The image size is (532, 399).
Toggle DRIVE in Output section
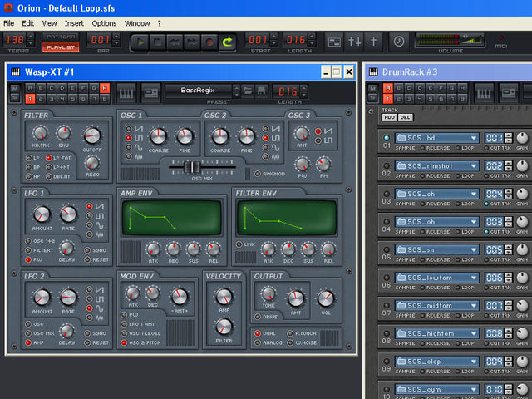[258, 317]
